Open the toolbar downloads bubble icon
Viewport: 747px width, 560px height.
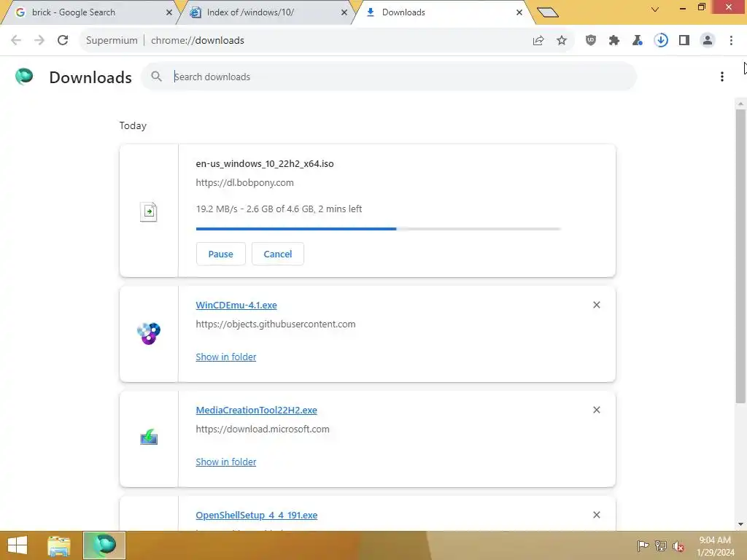click(661, 41)
